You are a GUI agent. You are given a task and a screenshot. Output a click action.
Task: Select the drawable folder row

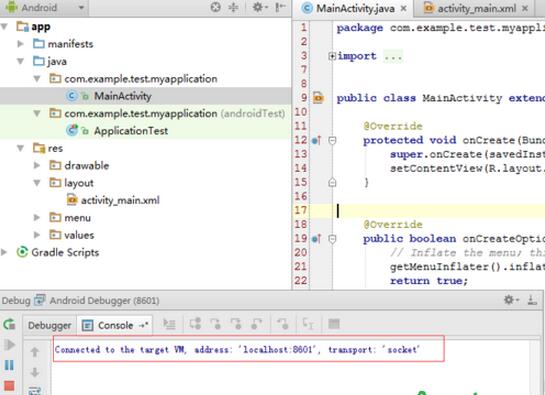(x=145, y=166)
